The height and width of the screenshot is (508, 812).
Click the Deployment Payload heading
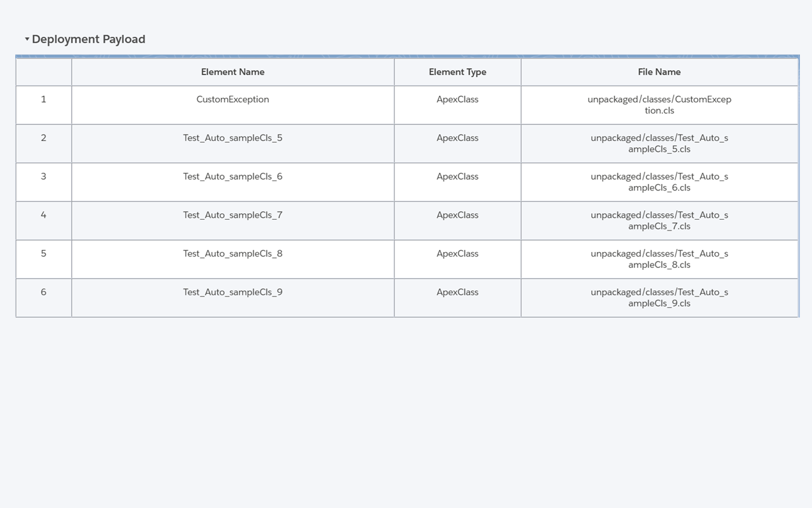click(x=88, y=39)
